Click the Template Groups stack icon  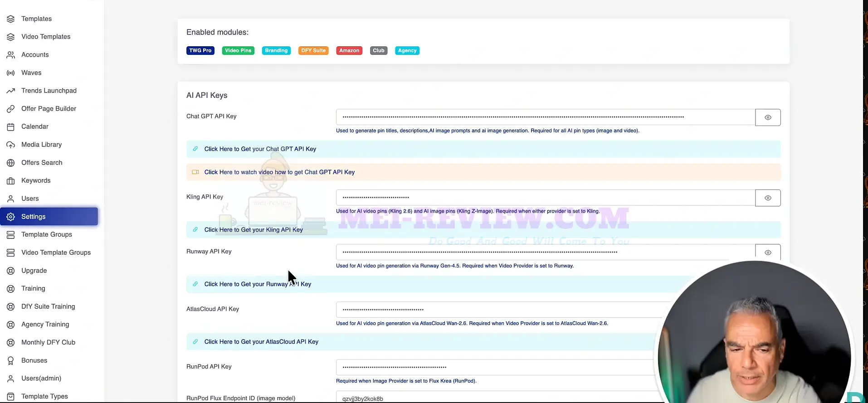pos(11,235)
